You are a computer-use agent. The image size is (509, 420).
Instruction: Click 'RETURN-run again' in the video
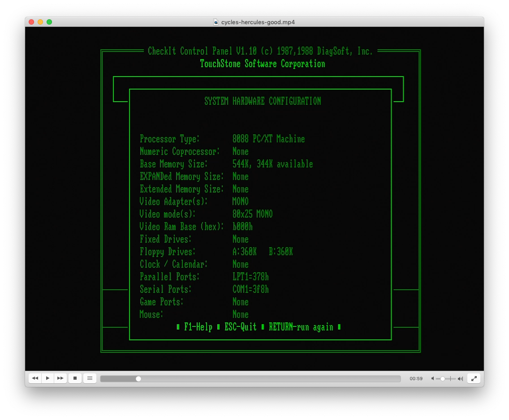(301, 327)
